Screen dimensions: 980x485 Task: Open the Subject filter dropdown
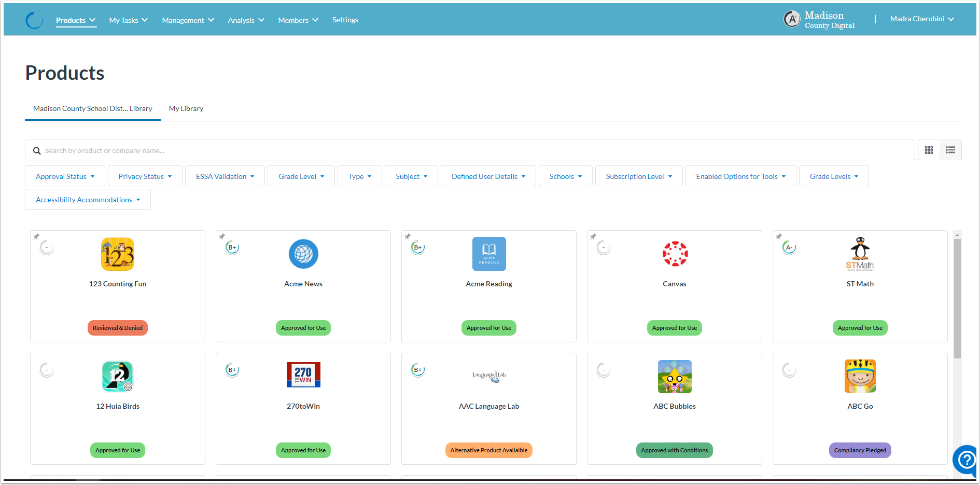pyautogui.click(x=411, y=176)
